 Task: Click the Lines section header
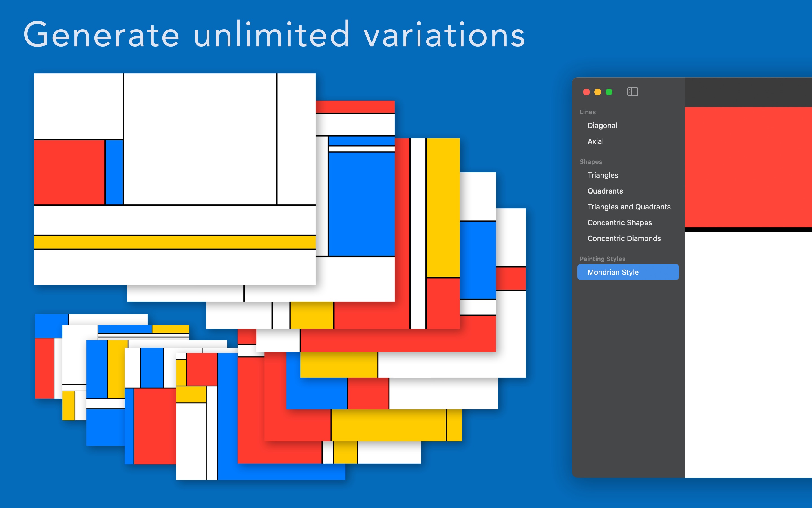(x=588, y=112)
